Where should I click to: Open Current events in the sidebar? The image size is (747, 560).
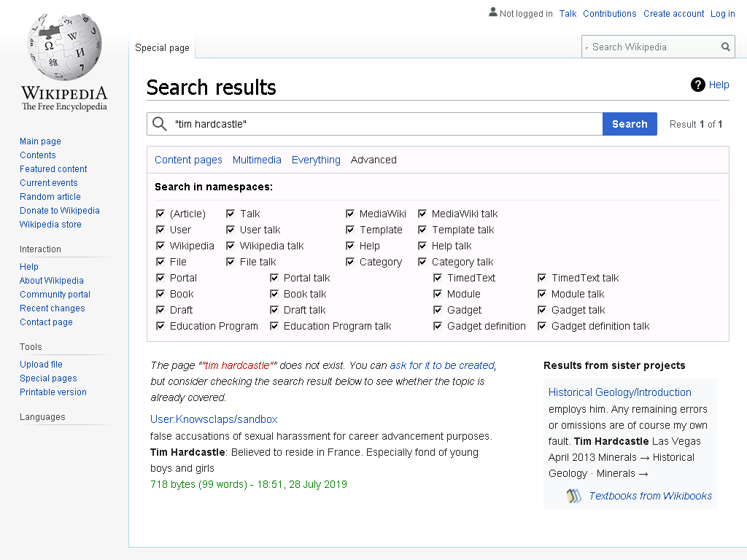(x=49, y=183)
